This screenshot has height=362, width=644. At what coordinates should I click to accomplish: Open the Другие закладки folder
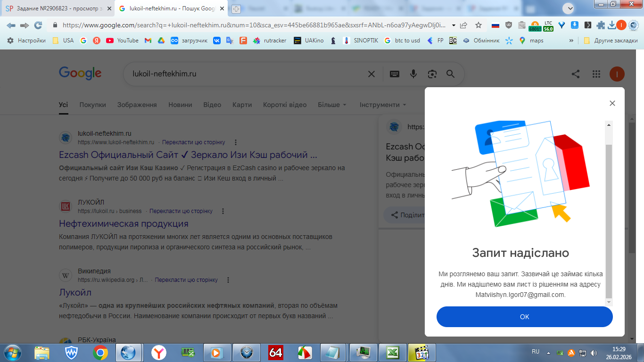click(611, 41)
